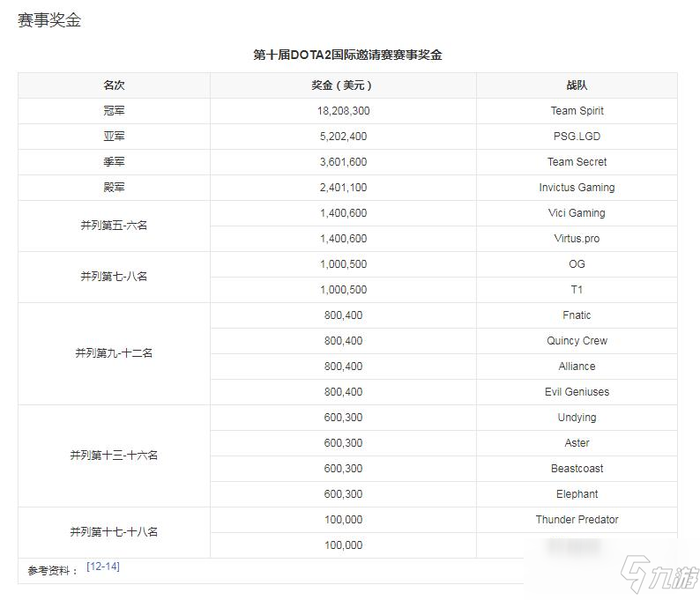Screen dimensions: 700x600
Task: Select the Team Spirit team cell
Action: point(577,111)
